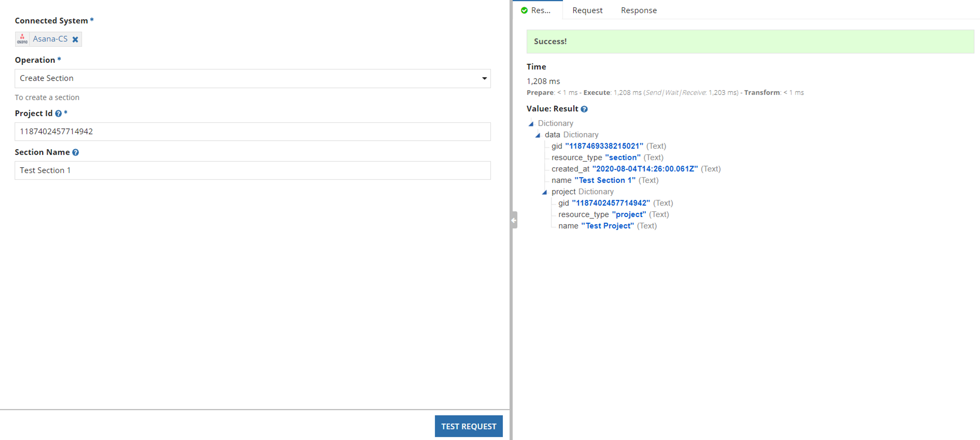Select resource_type value "project"
980x440 pixels.
coord(629,214)
